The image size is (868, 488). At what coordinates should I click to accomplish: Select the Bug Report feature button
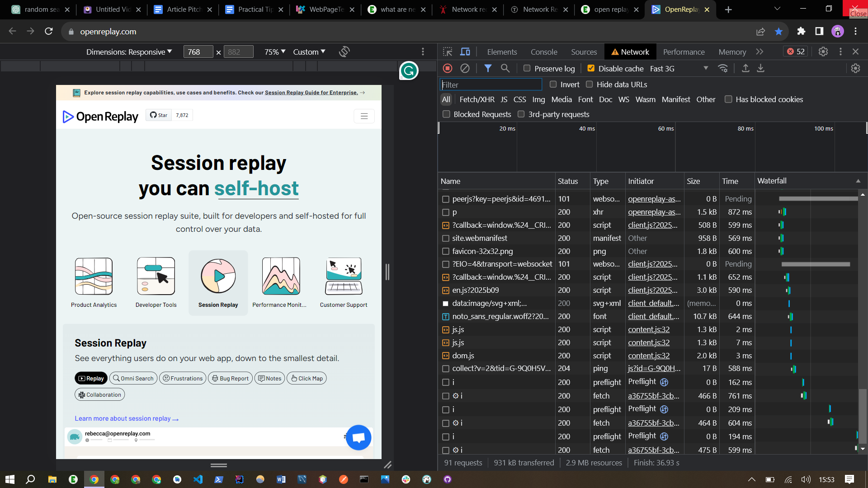230,378
